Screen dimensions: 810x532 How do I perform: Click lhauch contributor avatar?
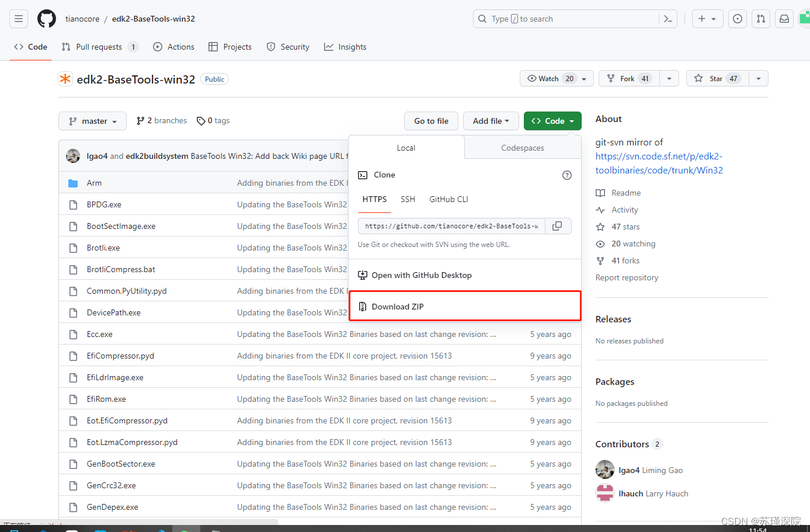tap(605, 493)
